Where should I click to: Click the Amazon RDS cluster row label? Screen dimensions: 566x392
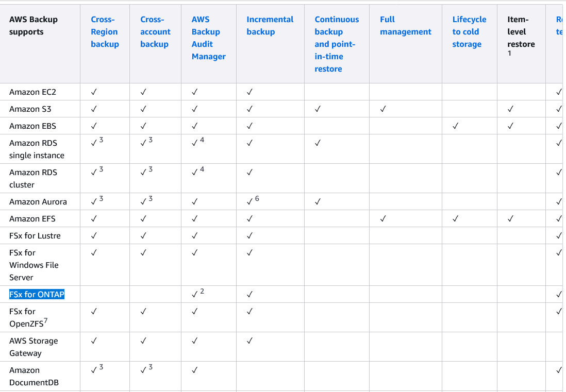[x=33, y=179]
